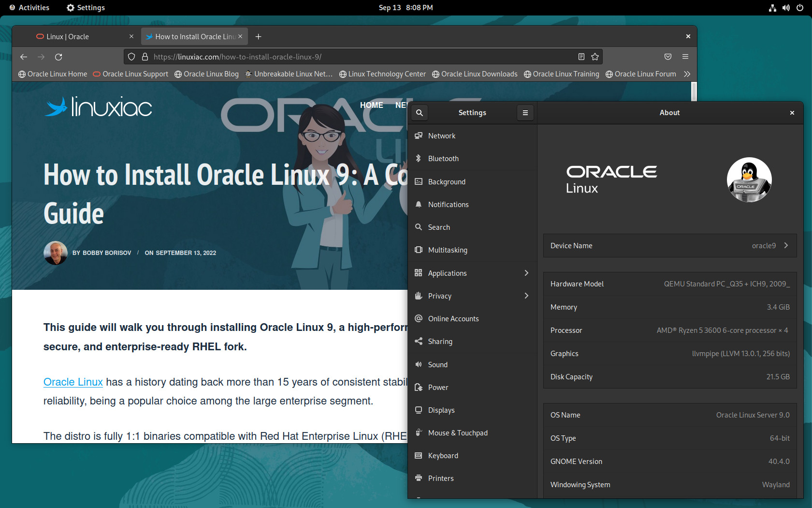Select Bluetooth in the Settings sidebar
The height and width of the screenshot is (508, 812).
(443, 158)
